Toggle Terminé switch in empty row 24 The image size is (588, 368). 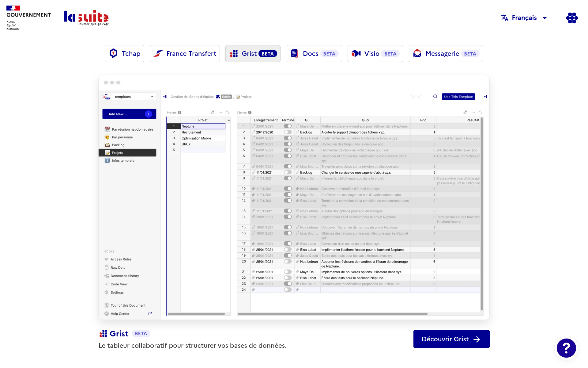pyautogui.click(x=288, y=289)
